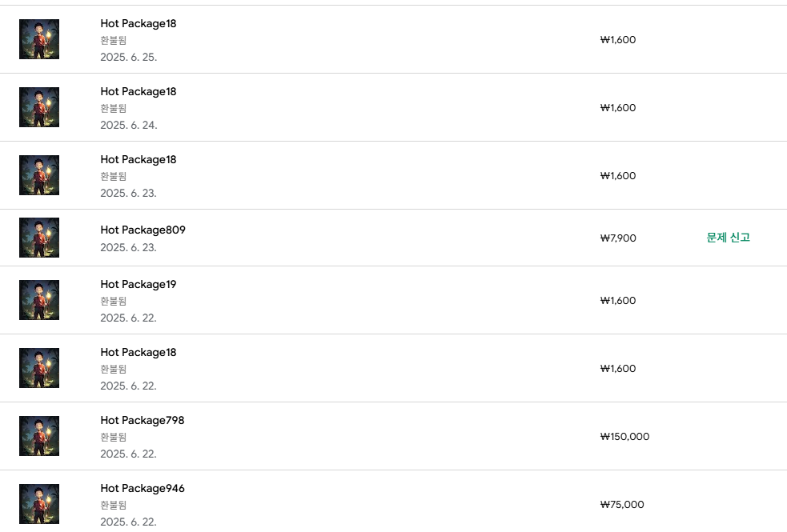Viewport: 787px width, 532px height.
Task: Click the game icon for Hot Package809
Action: pos(39,238)
